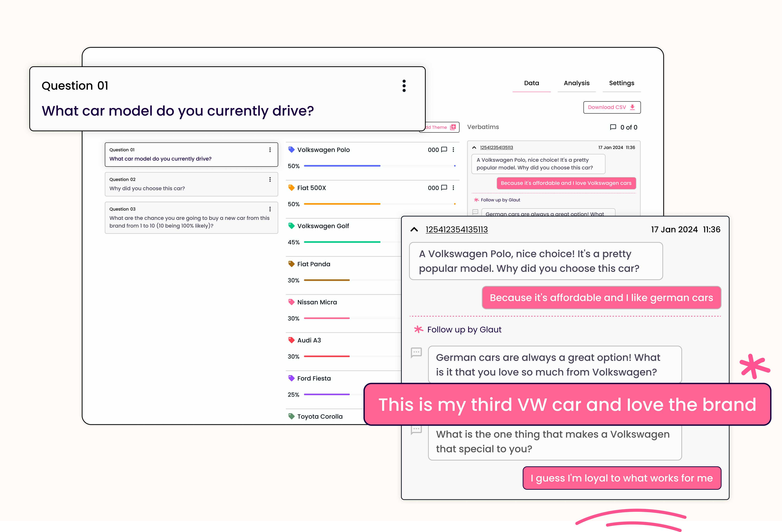Screen dimensions: 782x532
Task: Click the Nissan Micra 30% progress bar
Action: coord(352,318)
